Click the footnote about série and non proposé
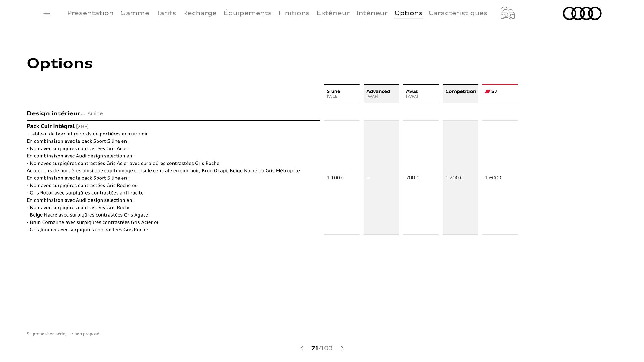Image resolution: width=644 pixels, height=362 pixels. 63,334
